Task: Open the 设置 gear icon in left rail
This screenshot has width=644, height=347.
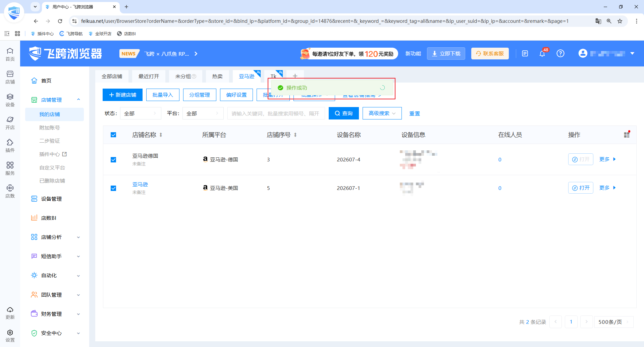Action: [x=10, y=336]
